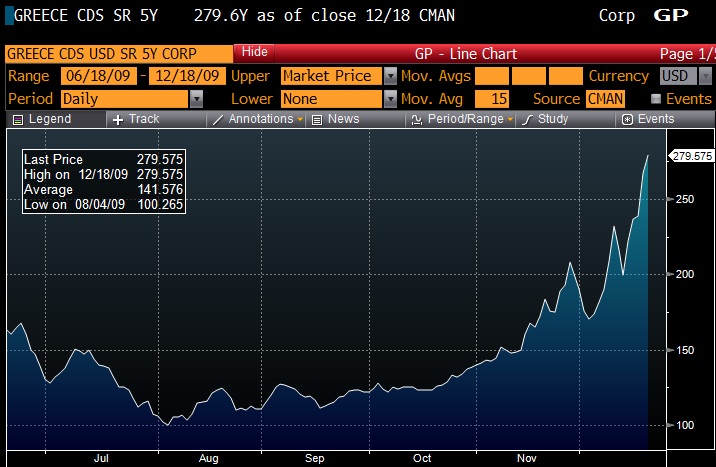Open the Period/Range toolbar option
This screenshot has height=467, width=716.
pyautogui.click(x=460, y=119)
